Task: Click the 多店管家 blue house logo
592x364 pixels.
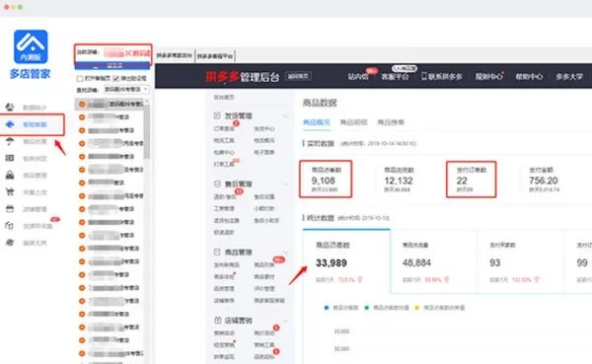Action: (31, 46)
